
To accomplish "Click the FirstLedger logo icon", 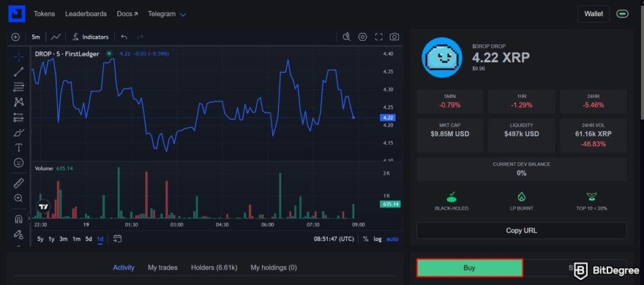I will [x=16, y=14].
